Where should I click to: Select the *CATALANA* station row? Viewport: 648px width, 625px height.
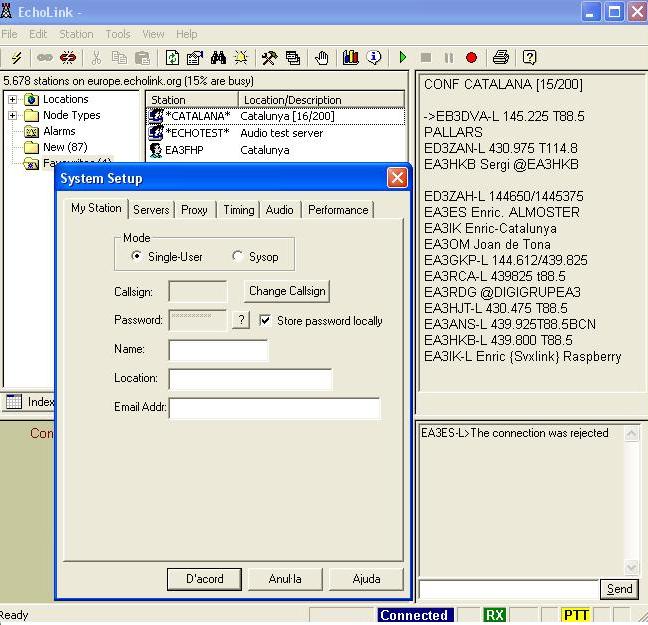pyautogui.click(x=275, y=116)
